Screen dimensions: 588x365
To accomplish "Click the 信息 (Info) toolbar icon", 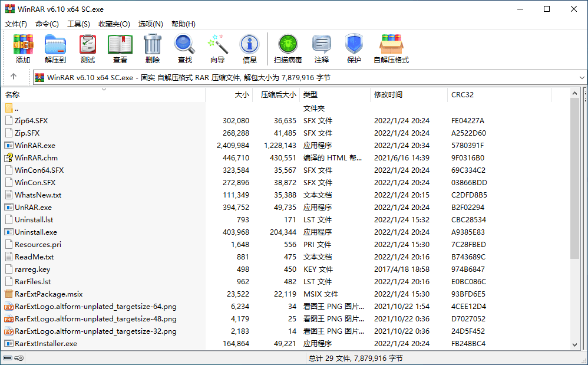I will click(249, 44).
